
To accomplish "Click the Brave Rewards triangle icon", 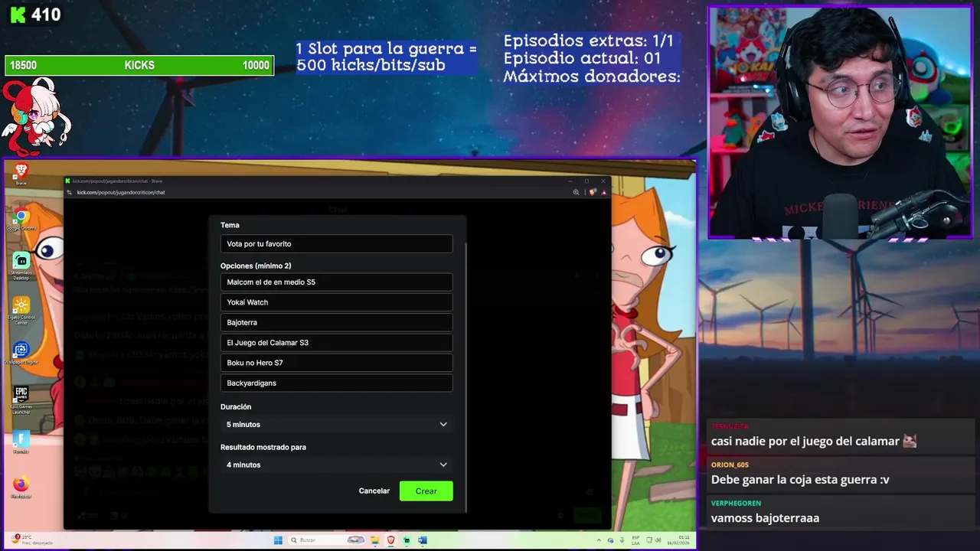I will coord(603,192).
